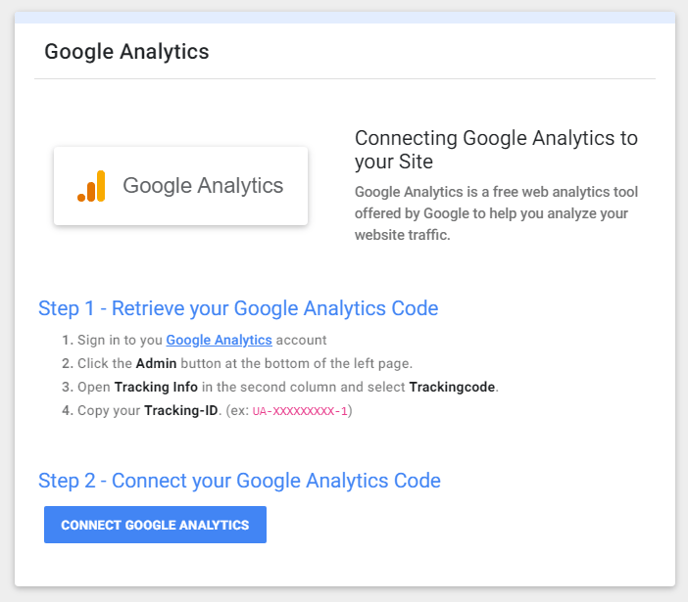Click the orange Google Analytics bar chart icon
Image resolution: width=688 pixels, height=602 pixels.
click(91, 186)
